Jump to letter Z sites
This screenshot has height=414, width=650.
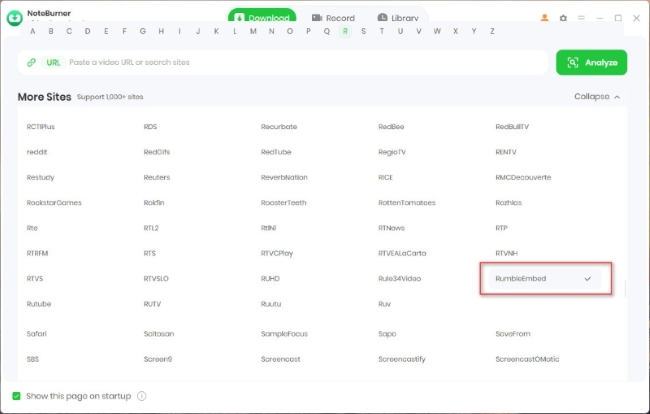pos(492,31)
